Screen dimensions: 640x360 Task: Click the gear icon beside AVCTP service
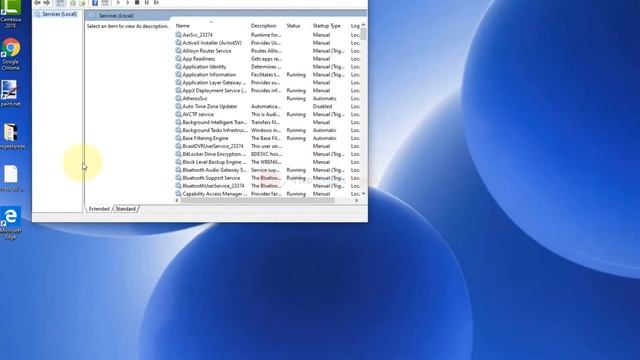pos(178,114)
